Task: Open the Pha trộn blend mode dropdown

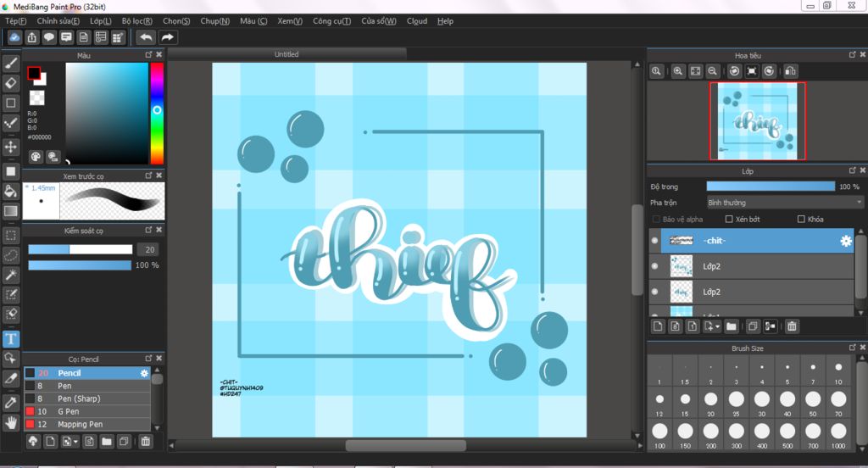Action: [785, 203]
